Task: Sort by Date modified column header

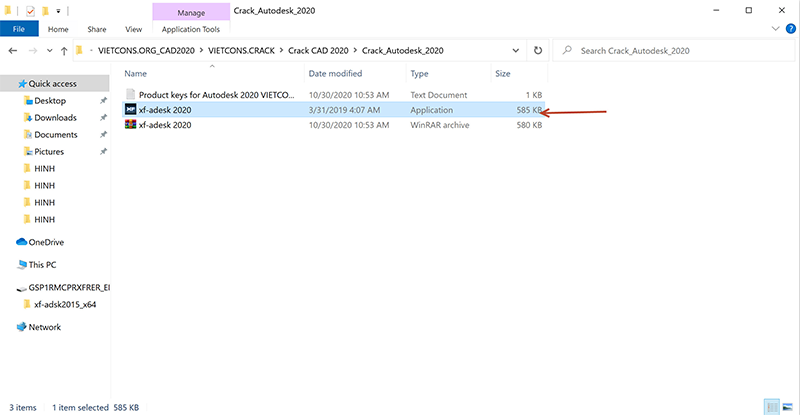Action: pos(335,74)
